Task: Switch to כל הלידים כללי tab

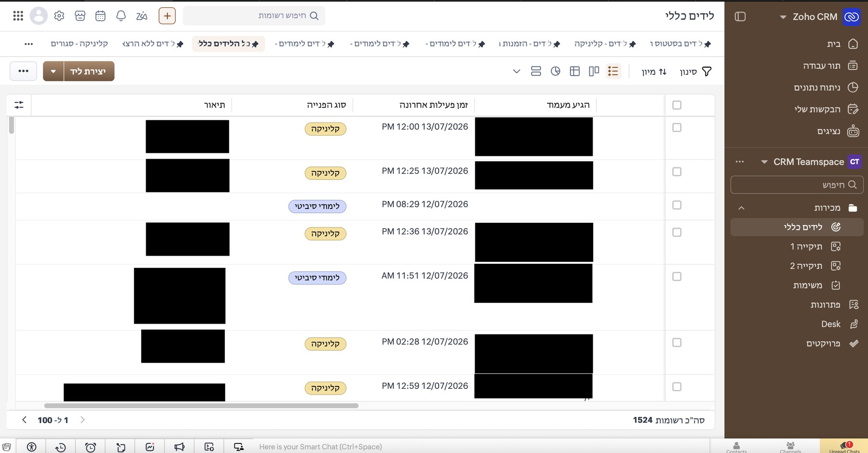Action: pos(229,44)
